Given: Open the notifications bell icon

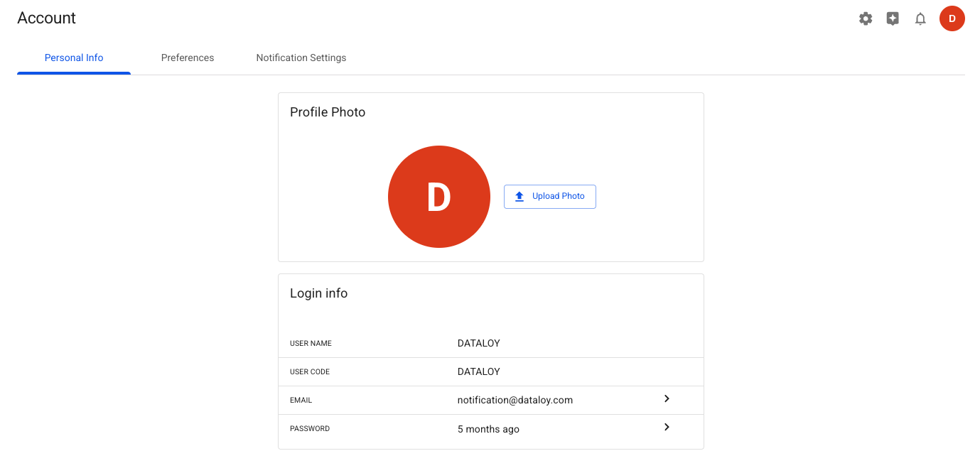Looking at the screenshot, I should (x=920, y=19).
